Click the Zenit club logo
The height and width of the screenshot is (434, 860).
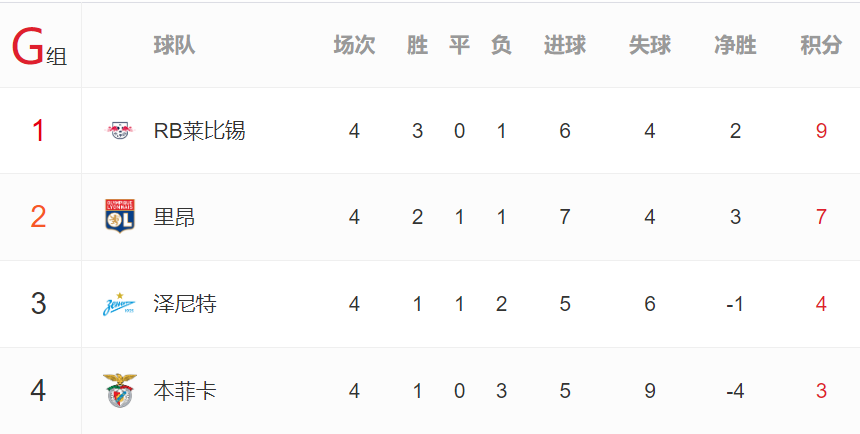tap(119, 305)
